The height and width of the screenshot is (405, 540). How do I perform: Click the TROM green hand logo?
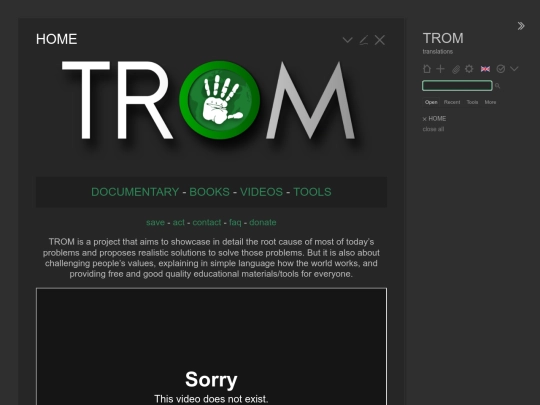219,100
